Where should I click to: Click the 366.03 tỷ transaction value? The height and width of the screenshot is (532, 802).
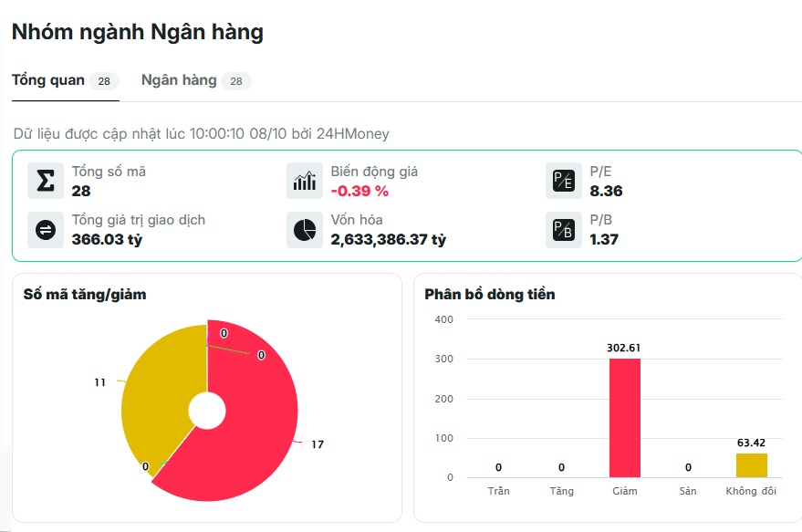tap(107, 239)
